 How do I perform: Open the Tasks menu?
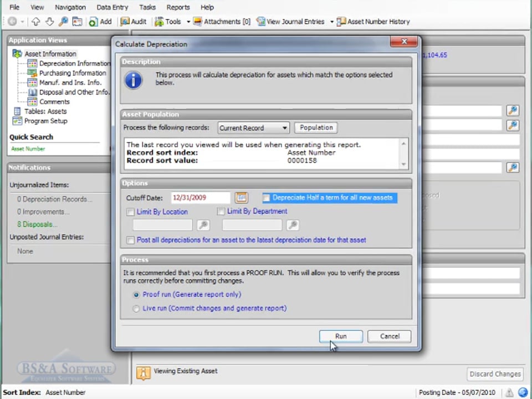pos(147,7)
